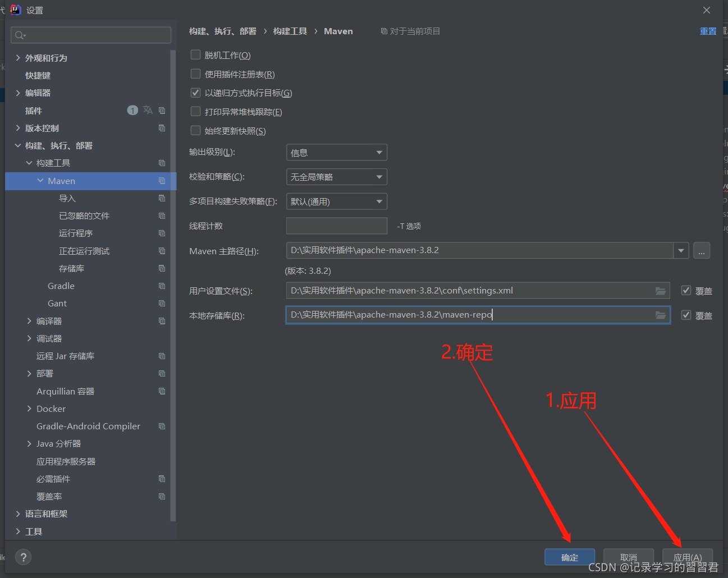Select 快捷键 in the settings tree
The width and height of the screenshot is (728, 578).
tap(38, 75)
